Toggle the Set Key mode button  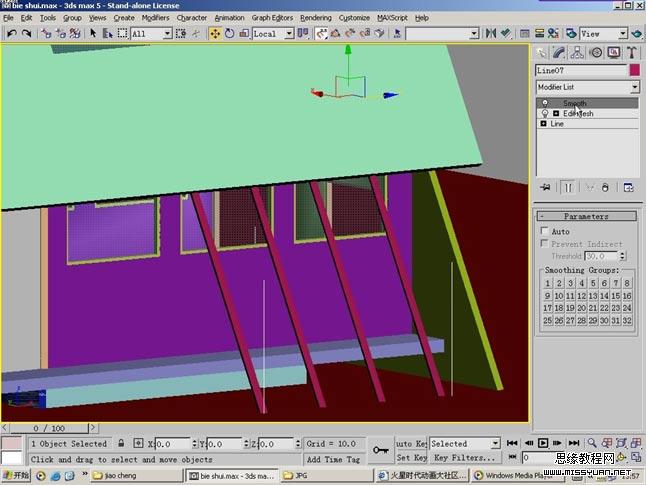click(x=411, y=457)
